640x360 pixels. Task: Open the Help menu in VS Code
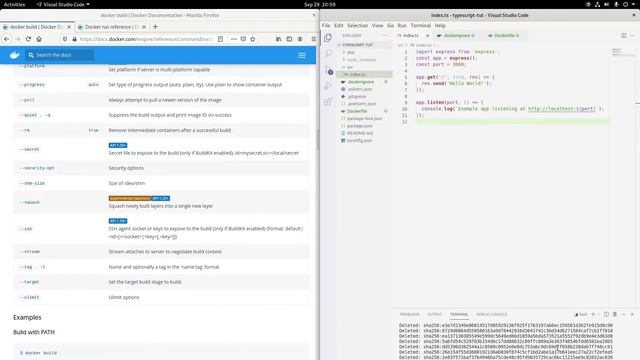click(x=440, y=25)
